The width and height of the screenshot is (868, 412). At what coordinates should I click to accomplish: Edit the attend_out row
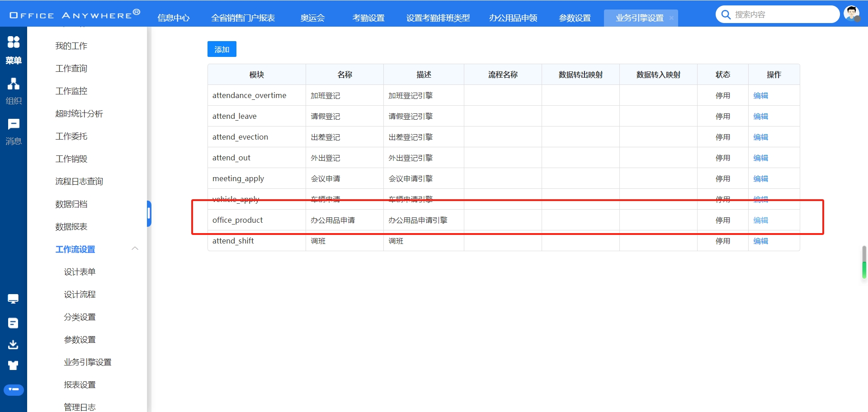pyautogui.click(x=761, y=158)
